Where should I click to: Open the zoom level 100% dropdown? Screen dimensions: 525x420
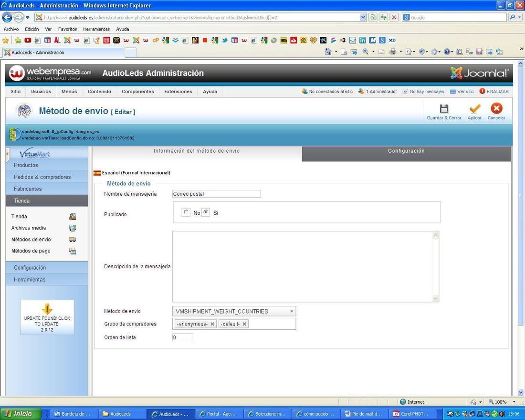click(x=514, y=402)
